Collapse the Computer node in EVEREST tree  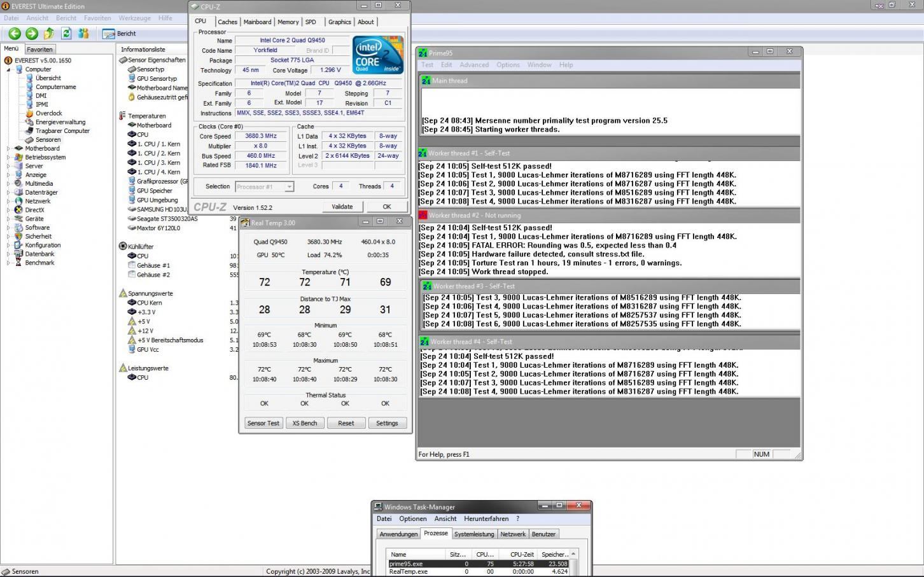(9, 69)
